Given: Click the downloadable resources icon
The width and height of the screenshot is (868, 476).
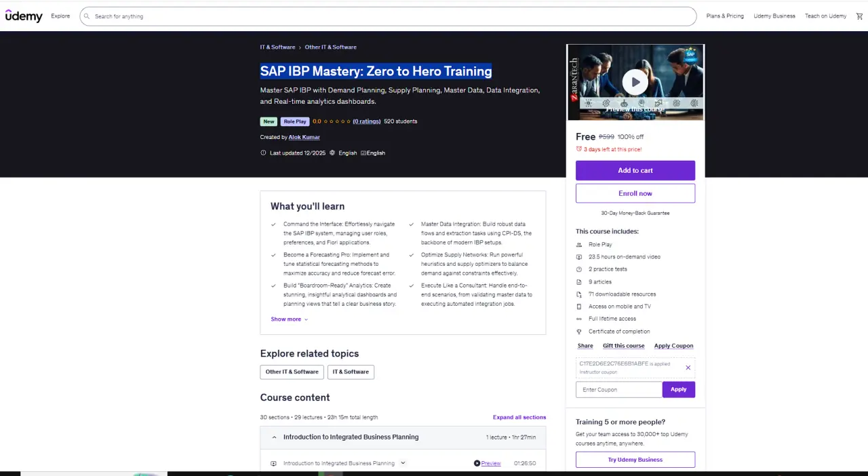Looking at the screenshot, I should click(578, 294).
